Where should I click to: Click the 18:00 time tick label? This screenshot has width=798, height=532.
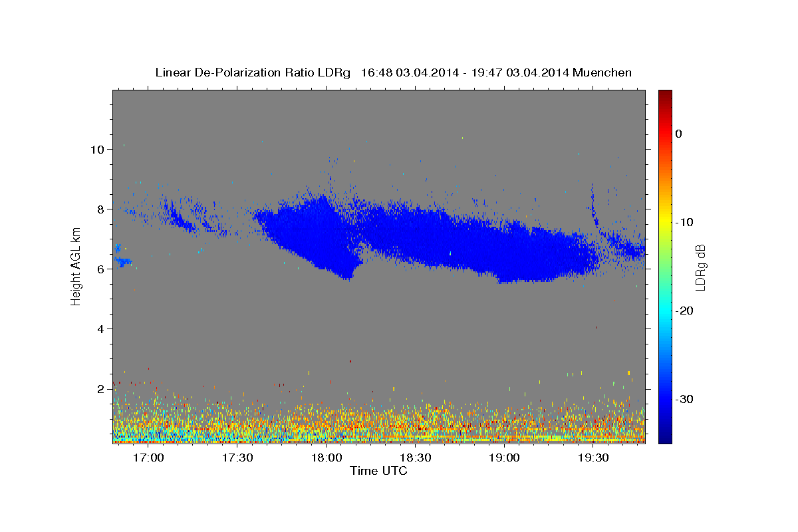327,458
